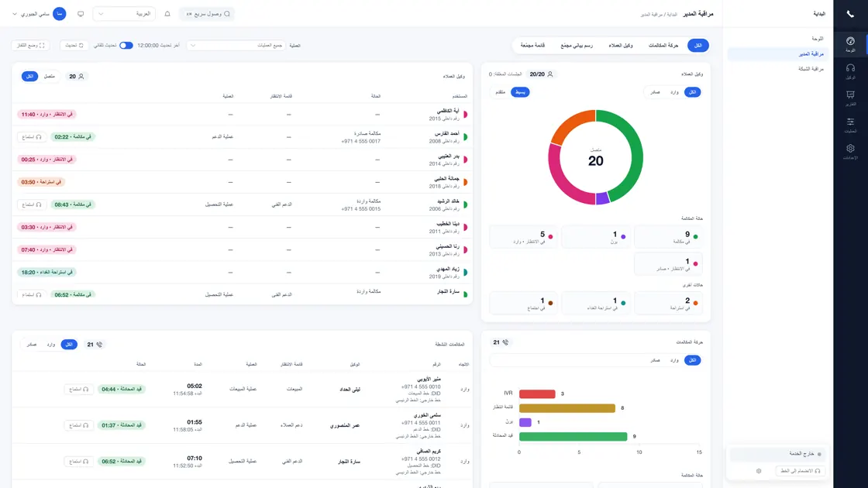
Task: Open the التقارير reports icon in the sidebar
Action: click(x=850, y=98)
